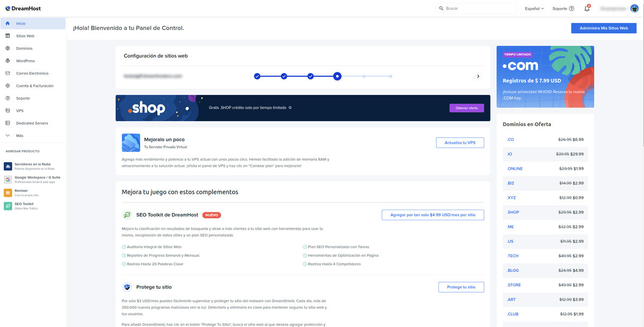Go to WordPress in the sidebar
The height and width of the screenshot is (327, 644).
tap(25, 61)
